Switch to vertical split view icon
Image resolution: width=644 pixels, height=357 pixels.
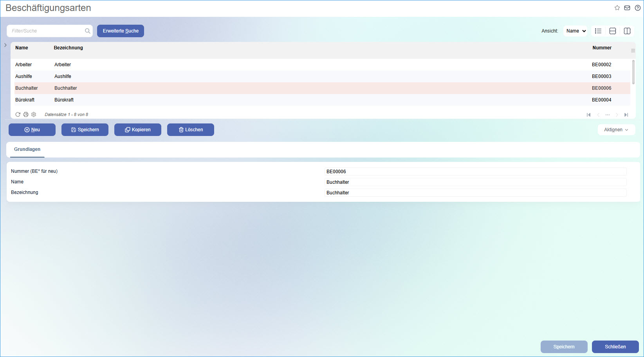click(627, 31)
